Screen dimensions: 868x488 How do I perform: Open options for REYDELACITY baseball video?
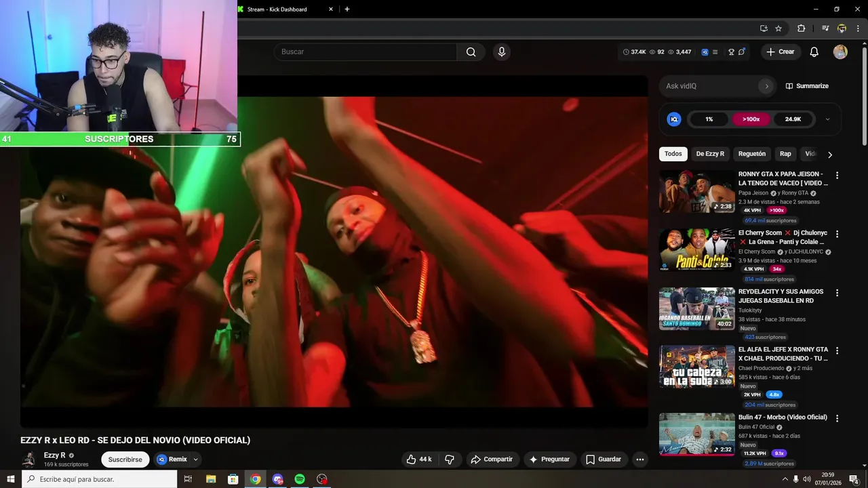837,293
